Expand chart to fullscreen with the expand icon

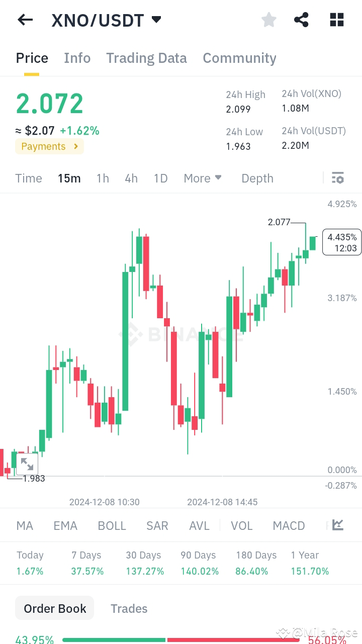coord(27,463)
